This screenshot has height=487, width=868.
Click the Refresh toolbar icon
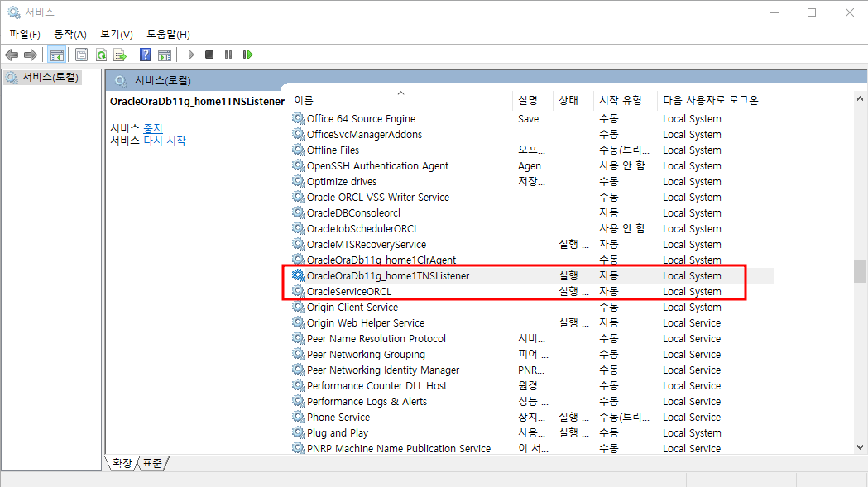101,55
